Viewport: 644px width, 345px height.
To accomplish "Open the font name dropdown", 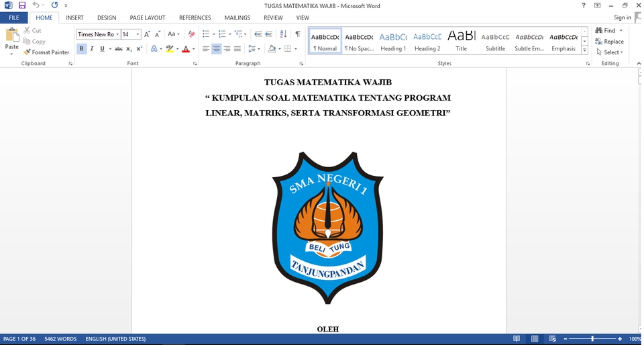I will pos(118,34).
